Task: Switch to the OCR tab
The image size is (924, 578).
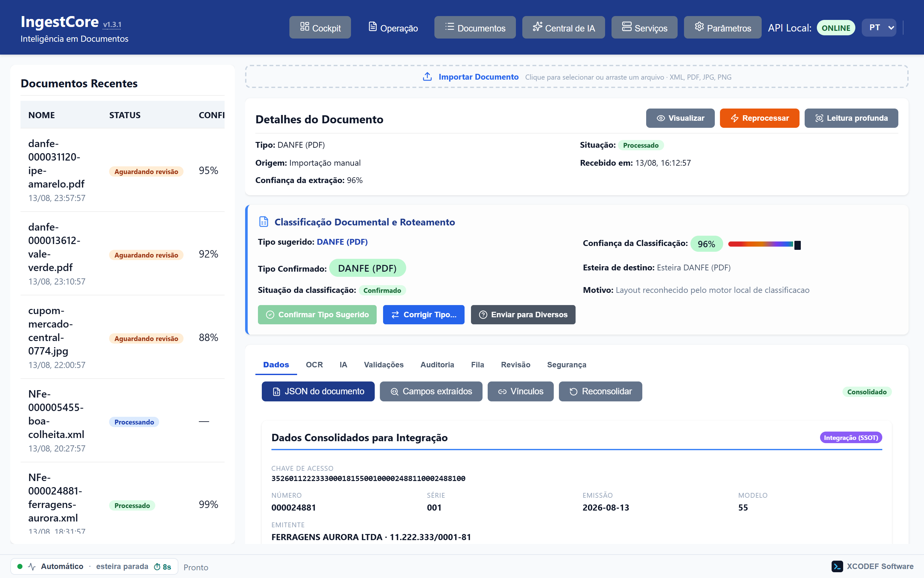Action: pos(314,365)
